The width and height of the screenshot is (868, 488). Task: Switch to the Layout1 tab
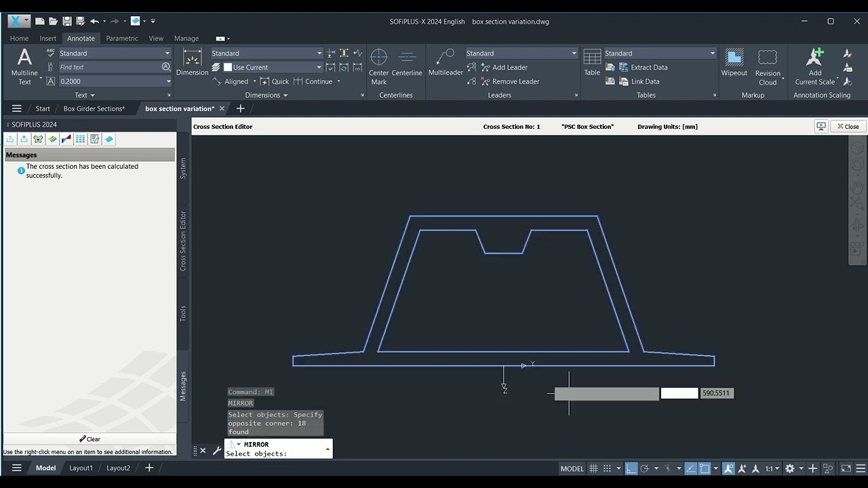coord(81,468)
